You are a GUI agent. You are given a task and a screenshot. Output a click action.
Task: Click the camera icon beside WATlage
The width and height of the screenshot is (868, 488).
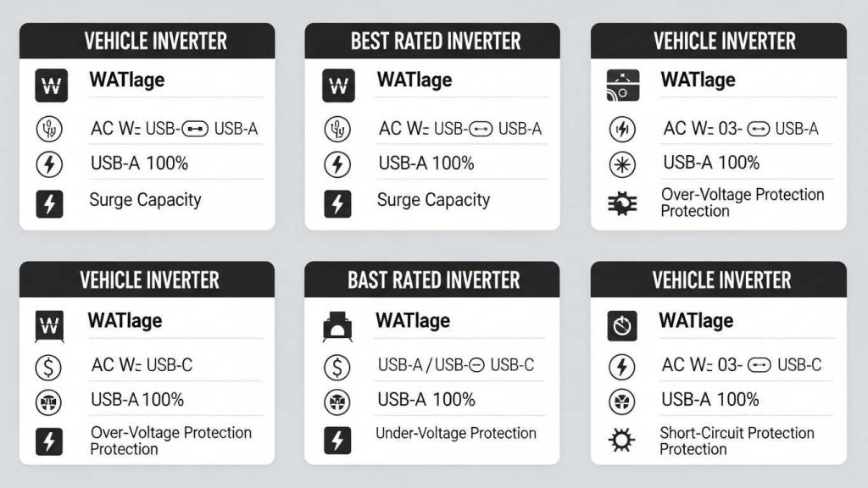point(623,85)
